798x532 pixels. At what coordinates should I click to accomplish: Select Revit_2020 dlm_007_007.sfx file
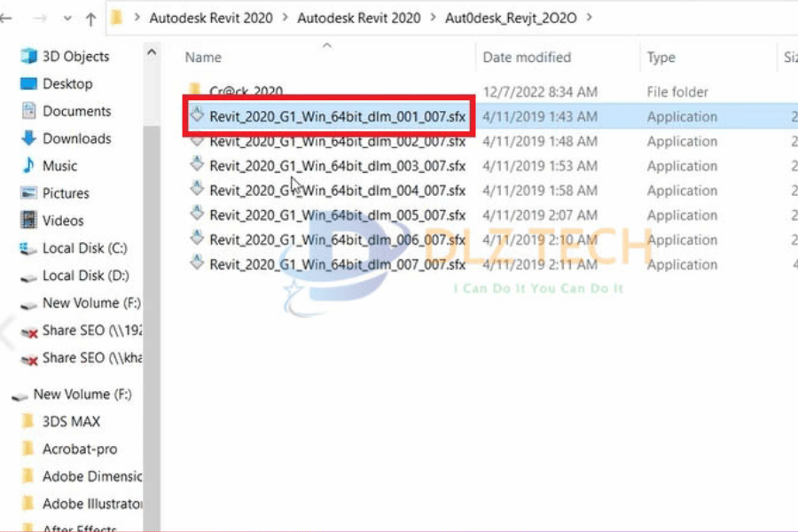click(x=337, y=264)
